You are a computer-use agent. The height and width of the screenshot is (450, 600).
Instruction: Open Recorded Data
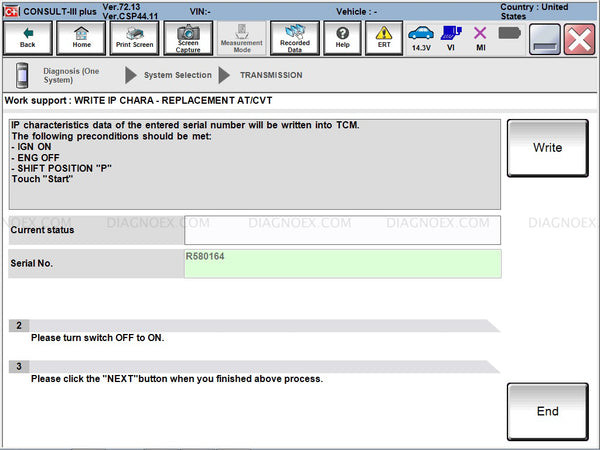pos(294,38)
